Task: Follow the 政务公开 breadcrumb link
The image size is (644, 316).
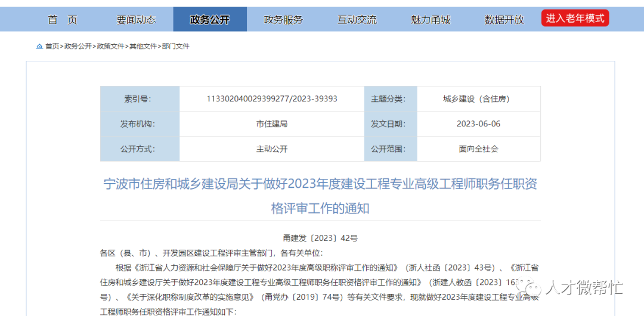Action: [78, 47]
